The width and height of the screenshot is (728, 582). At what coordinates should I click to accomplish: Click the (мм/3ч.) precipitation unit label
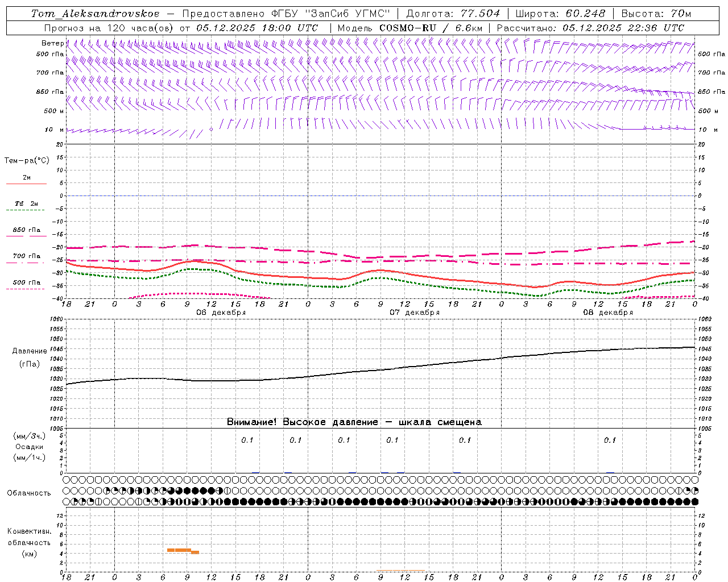(x=30, y=436)
